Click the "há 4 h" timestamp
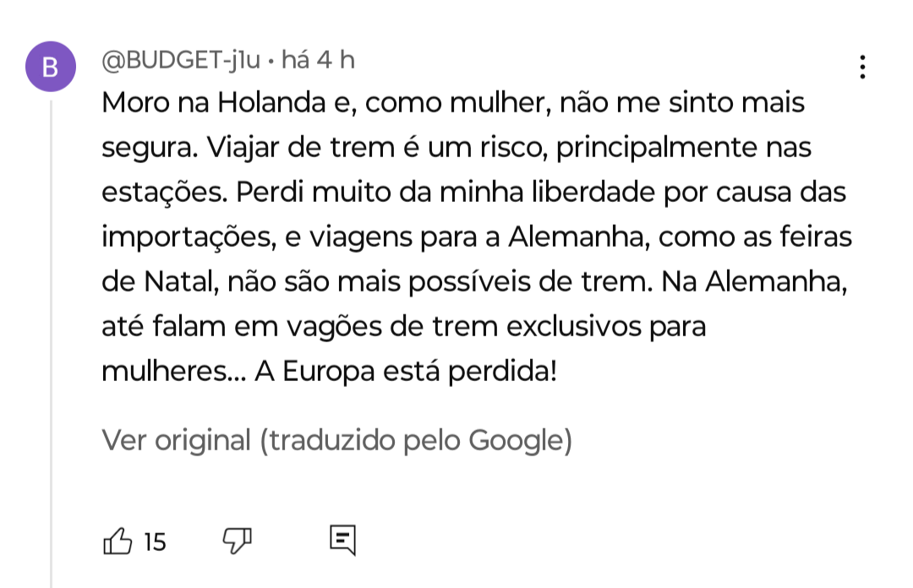 coord(318,61)
